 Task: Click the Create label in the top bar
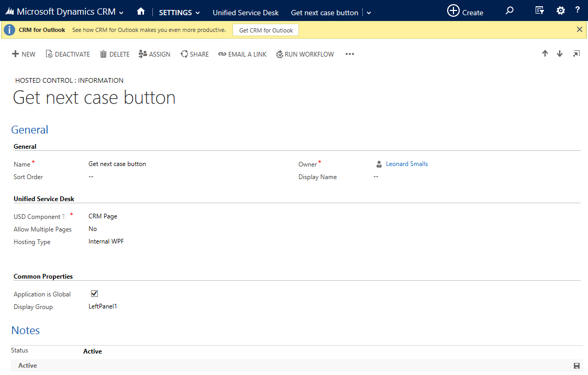click(x=472, y=13)
